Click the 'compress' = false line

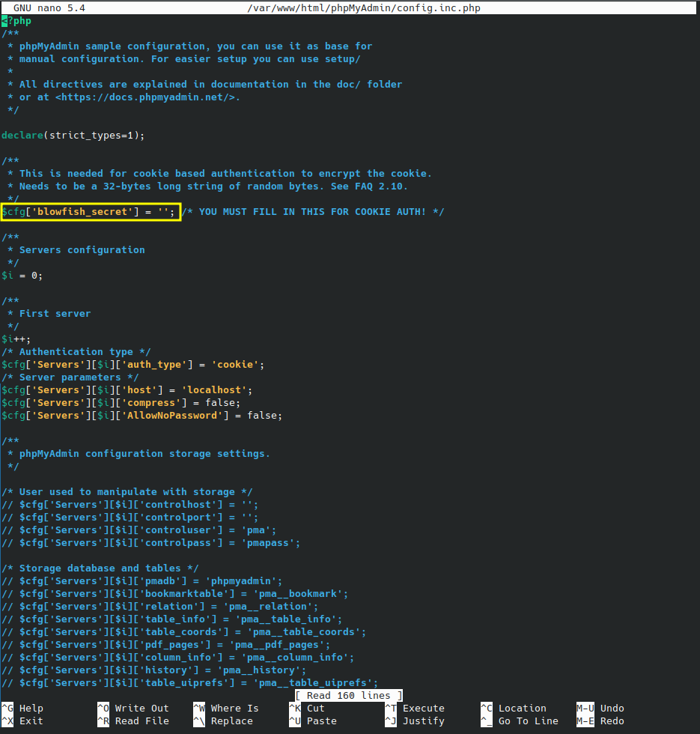[x=121, y=403]
